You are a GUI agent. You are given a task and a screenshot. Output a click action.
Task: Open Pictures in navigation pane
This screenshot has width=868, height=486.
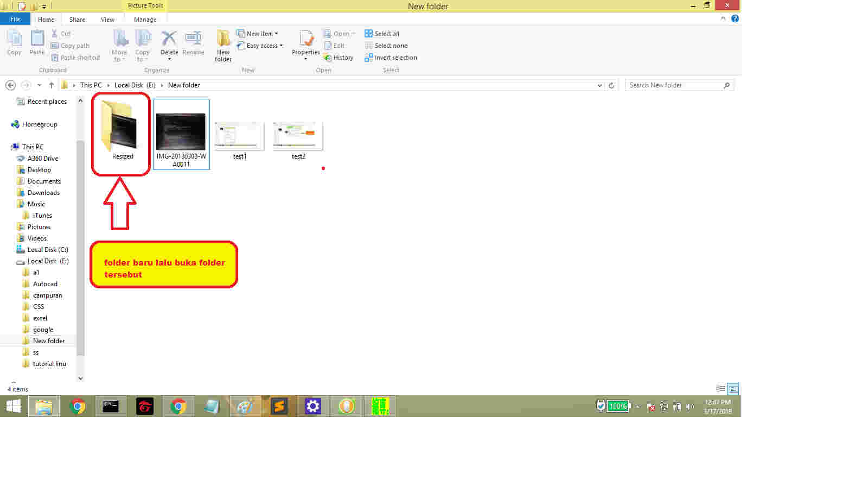[x=34, y=227]
